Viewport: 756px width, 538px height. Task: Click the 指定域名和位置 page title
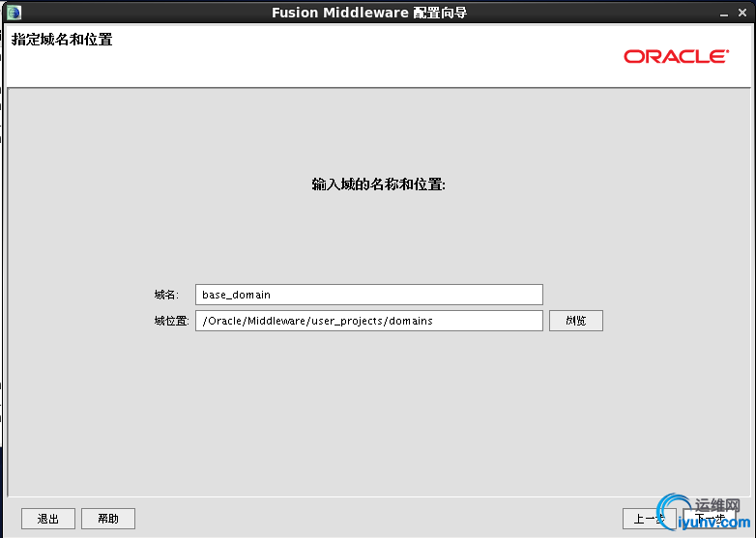62,39
